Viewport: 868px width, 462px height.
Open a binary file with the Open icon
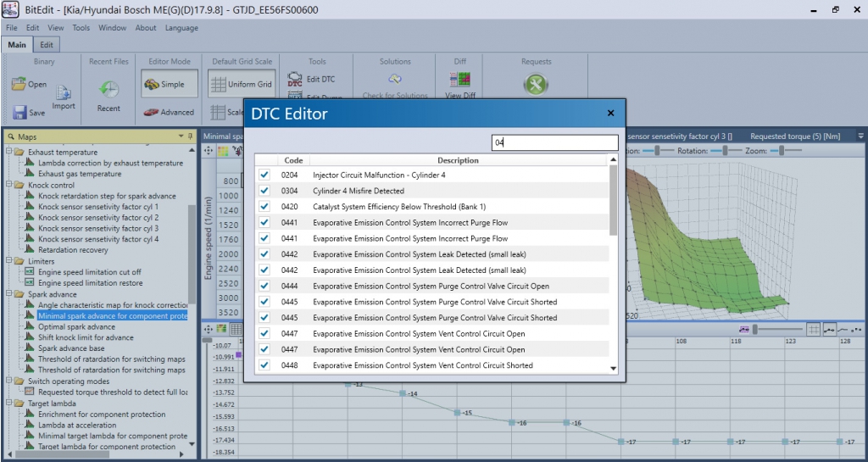[19, 84]
